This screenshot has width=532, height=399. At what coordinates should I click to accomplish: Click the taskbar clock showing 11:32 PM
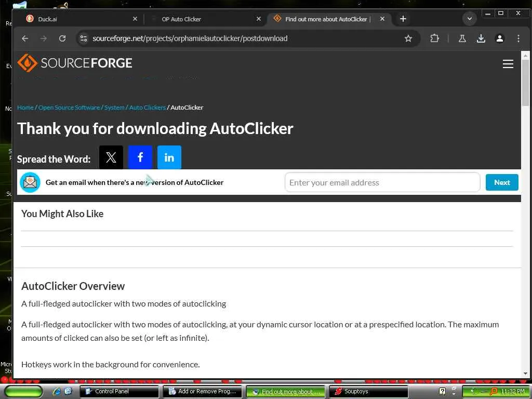tap(513, 392)
